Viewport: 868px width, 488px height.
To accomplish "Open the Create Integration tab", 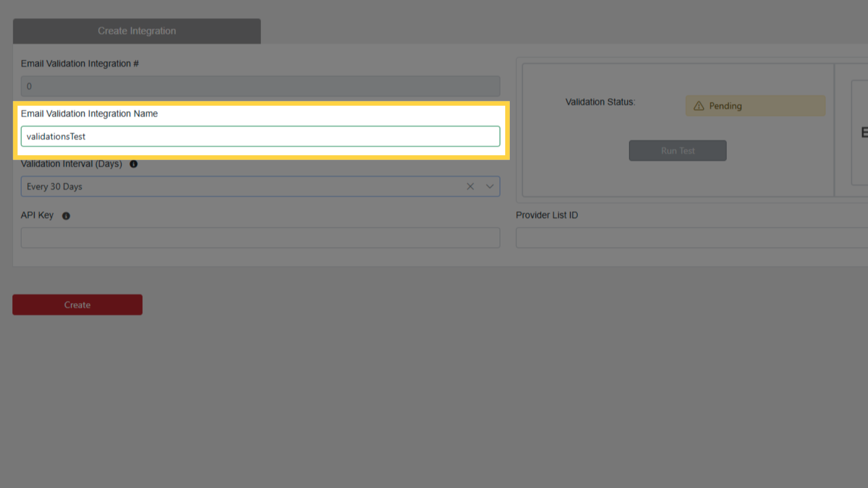I will pos(137,31).
